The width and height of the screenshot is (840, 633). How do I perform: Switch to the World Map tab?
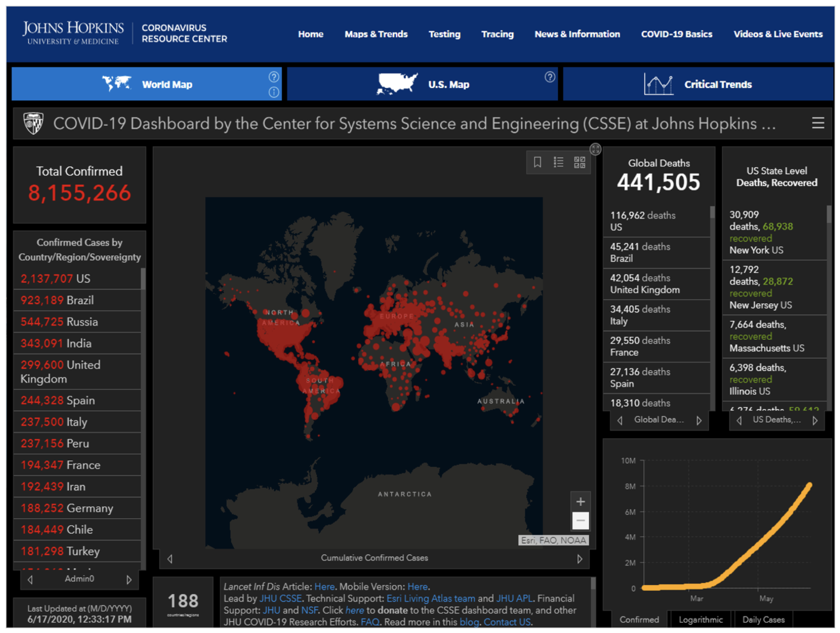[x=147, y=84]
